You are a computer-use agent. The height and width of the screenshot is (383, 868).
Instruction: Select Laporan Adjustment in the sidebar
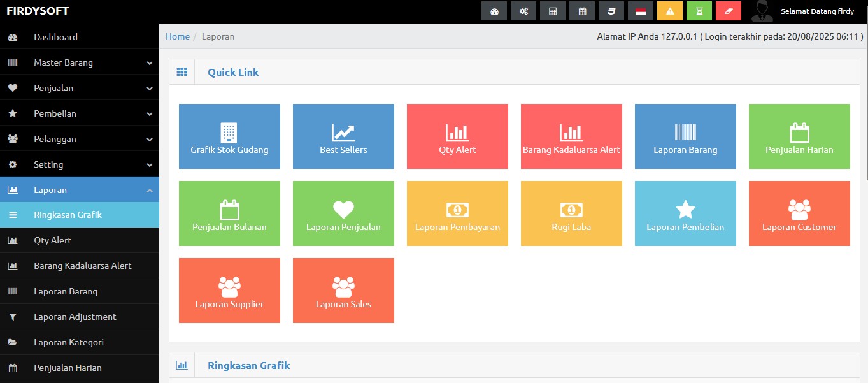click(75, 317)
